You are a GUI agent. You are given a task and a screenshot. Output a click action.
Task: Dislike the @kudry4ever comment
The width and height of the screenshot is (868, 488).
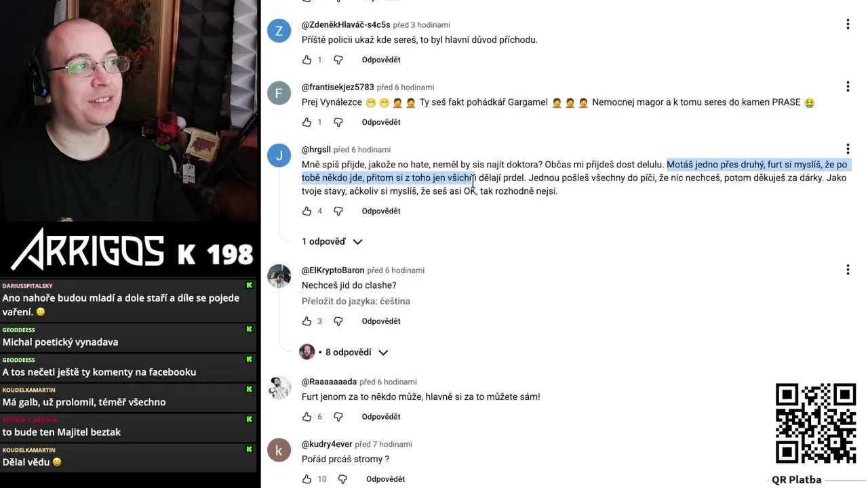pos(342,479)
